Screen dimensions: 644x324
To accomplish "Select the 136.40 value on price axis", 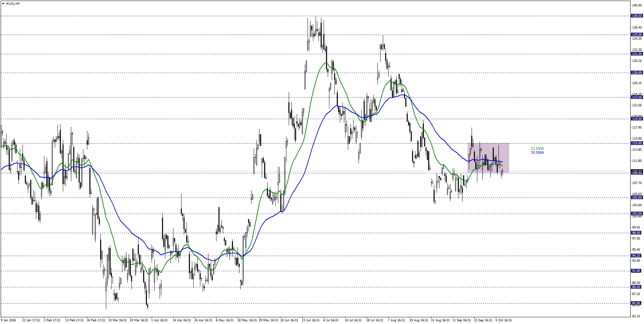I will pos(637,28).
